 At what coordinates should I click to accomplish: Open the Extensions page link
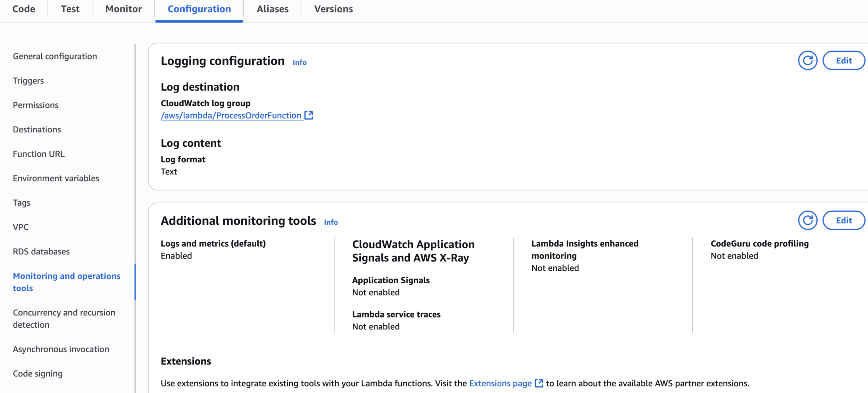500,383
